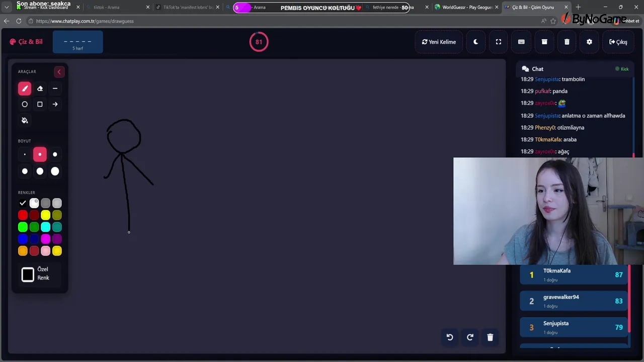This screenshot has width=644, height=362.
Task: Close the tiktok - Arama tab
Action: [x=148, y=8]
